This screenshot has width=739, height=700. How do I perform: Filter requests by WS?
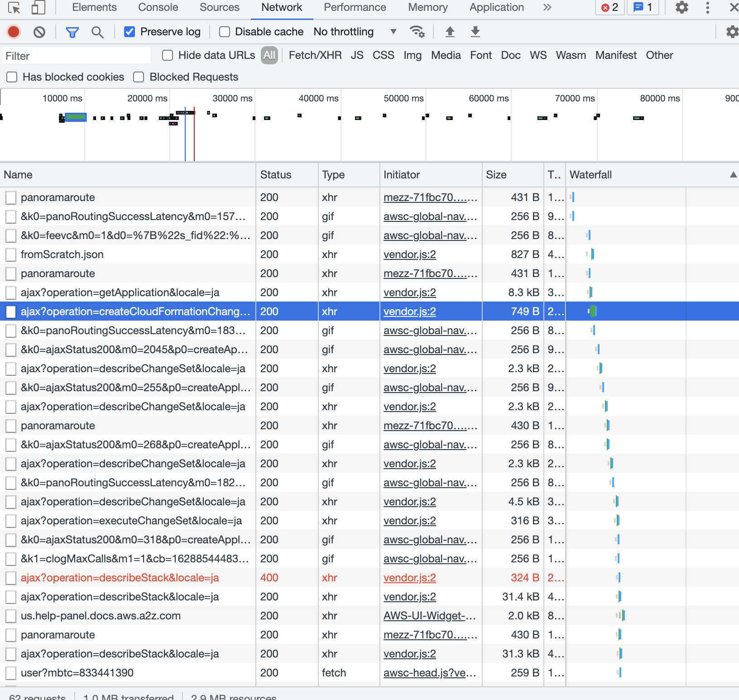click(538, 55)
